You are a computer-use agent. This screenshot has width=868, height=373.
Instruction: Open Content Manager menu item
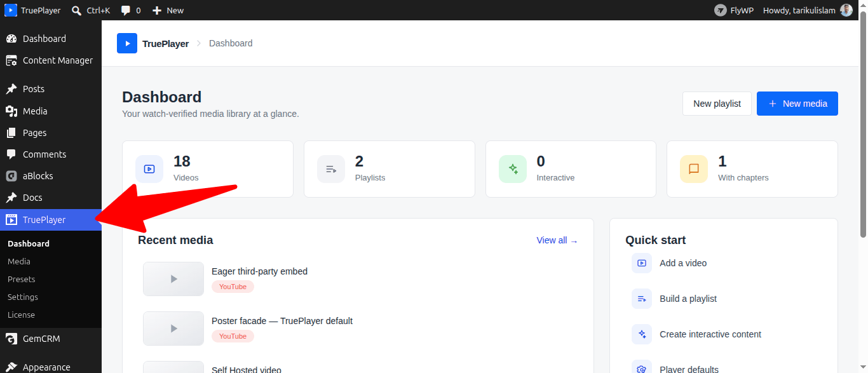(51, 60)
